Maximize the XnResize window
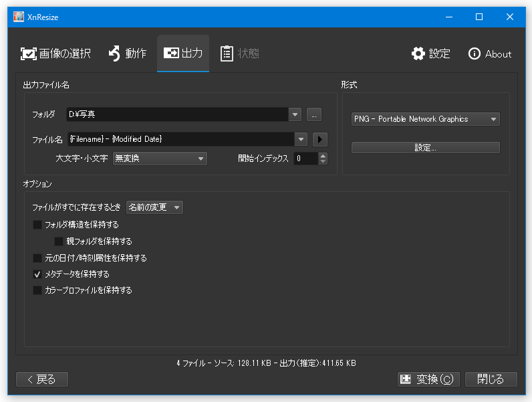 (x=479, y=17)
